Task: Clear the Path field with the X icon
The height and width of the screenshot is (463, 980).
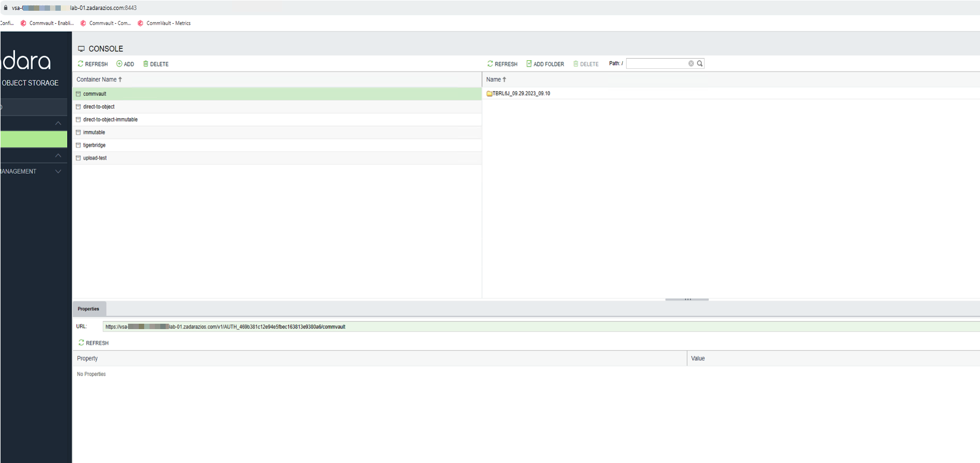Action: click(x=691, y=63)
